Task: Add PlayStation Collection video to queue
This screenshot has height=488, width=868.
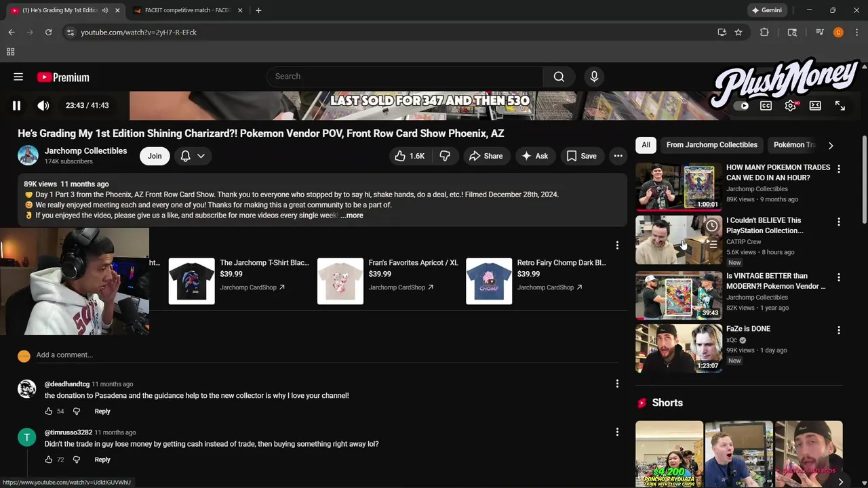Action: pyautogui.click(x=711, y=245)
